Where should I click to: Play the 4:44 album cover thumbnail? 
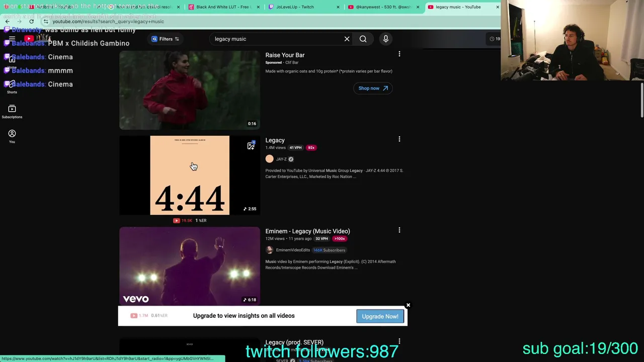[190, 175]
